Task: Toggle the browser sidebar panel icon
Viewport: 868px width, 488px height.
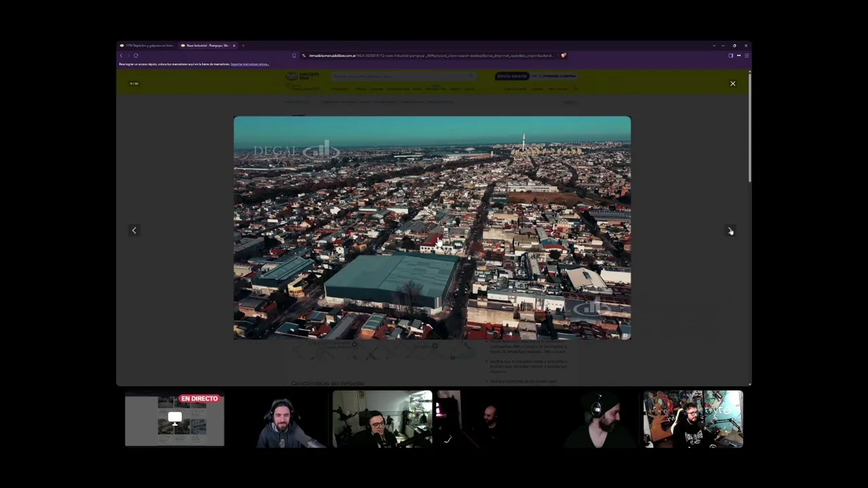Action: [x=730, y=56]
